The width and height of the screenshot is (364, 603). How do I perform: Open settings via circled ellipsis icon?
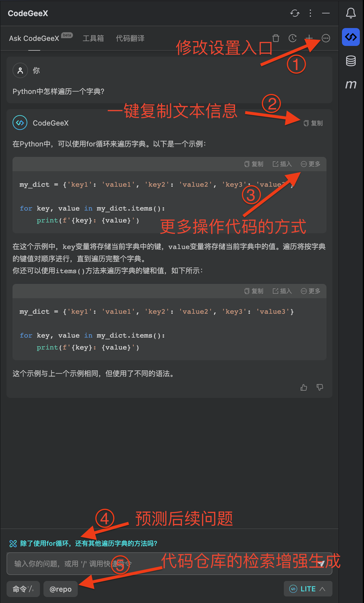pos(326,38)
